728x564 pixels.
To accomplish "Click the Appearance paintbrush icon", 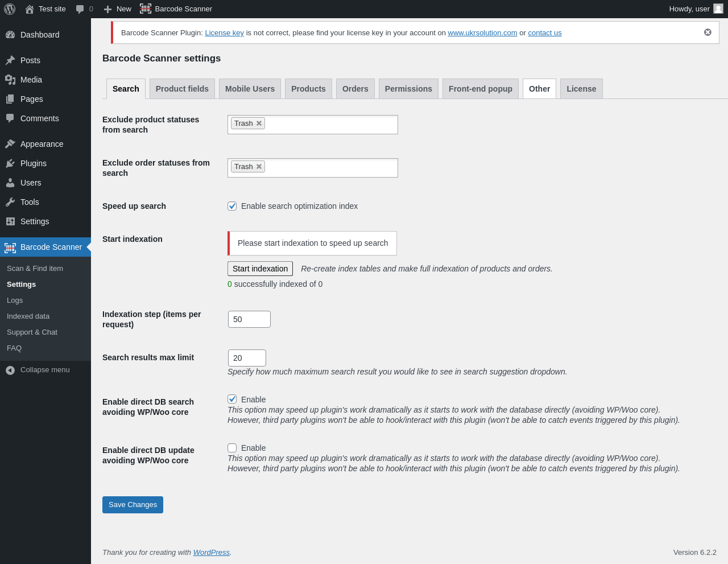I will pyautogui.click(x=10, y=144).
